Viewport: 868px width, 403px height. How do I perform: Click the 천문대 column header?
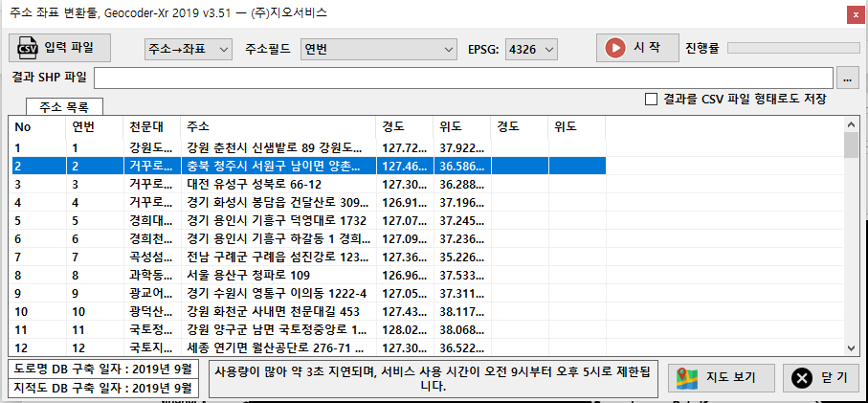151,126
